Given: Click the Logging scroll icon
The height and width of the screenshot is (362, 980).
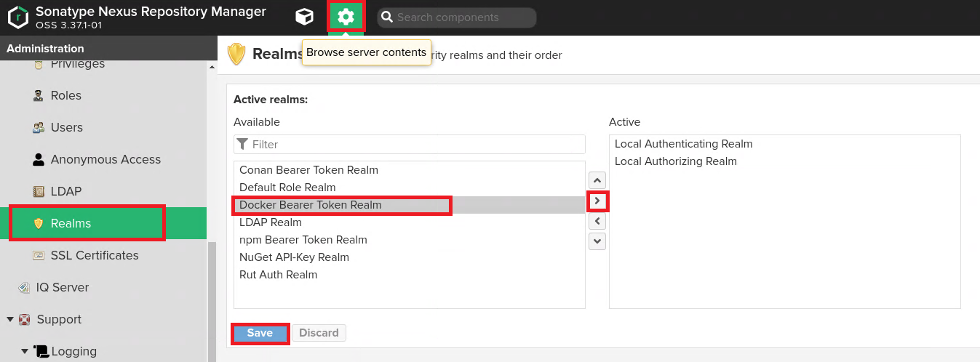Looking at the screenshot, I should (x=40, y=352).
